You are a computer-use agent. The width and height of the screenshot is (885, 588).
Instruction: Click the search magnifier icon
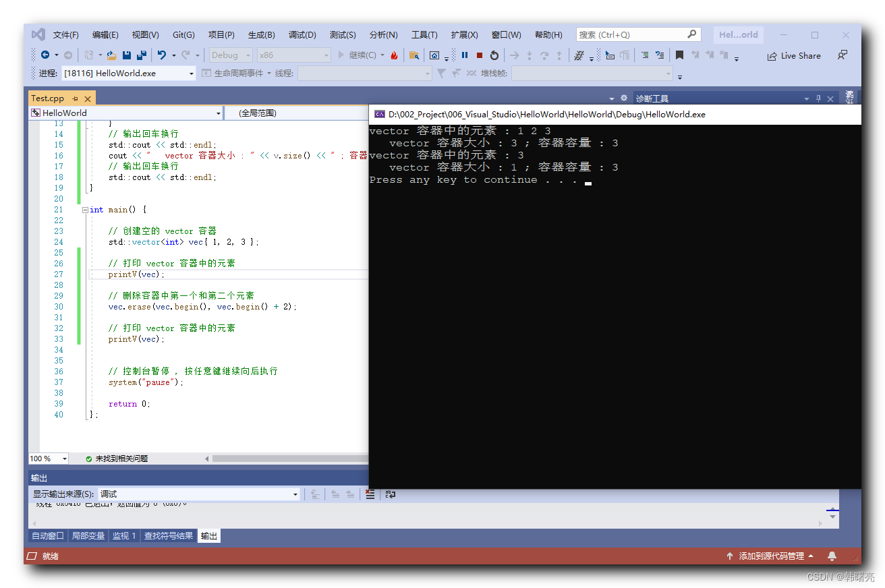click(692, 34)
